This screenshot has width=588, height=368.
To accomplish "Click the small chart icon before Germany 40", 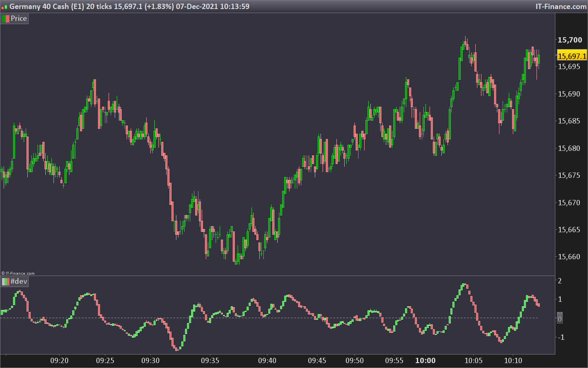I will point(4,7).
